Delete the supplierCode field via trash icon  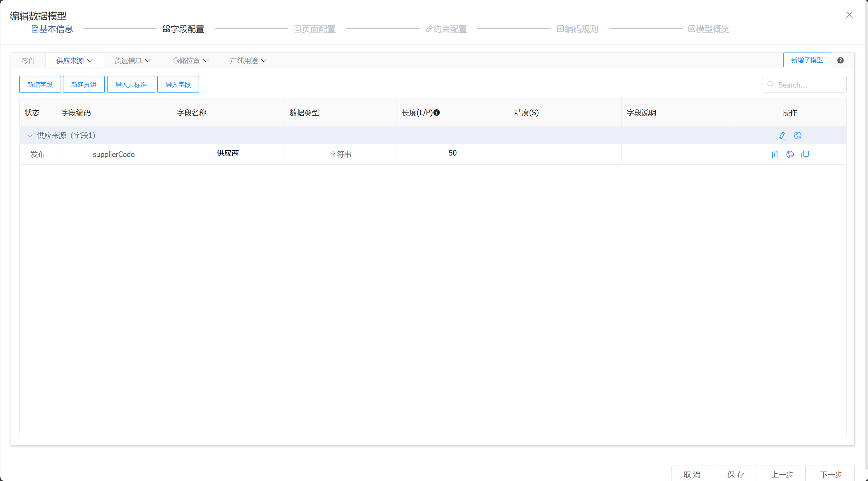click(775, 154)
